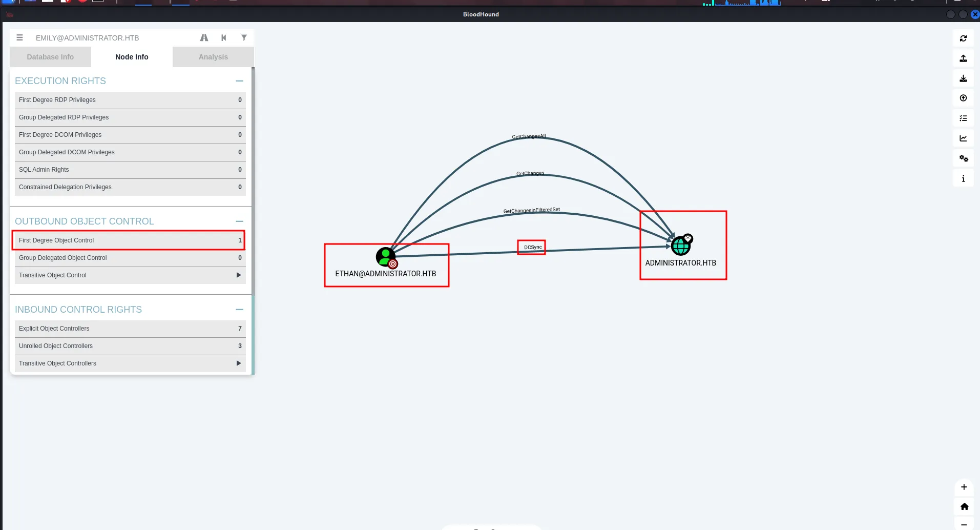Select the ADMINISTRATOR.HTB domain node
This screenshot has height=530, width=980.
(681, 246)
